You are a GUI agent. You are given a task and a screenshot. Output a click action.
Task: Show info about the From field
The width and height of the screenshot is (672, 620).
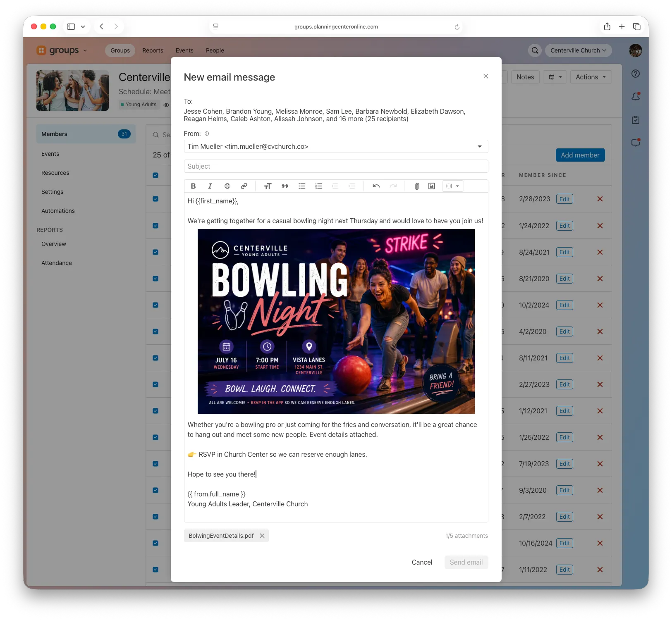point(207,134)
